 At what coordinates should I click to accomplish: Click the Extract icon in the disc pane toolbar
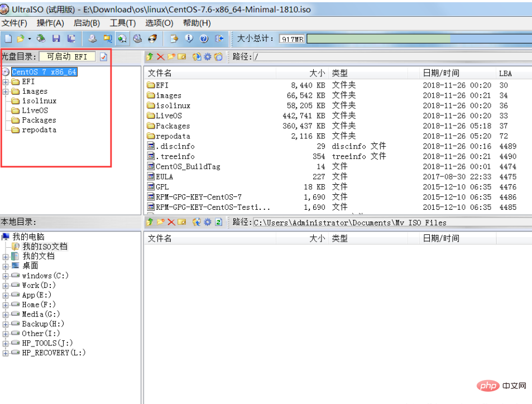[196, 57]
